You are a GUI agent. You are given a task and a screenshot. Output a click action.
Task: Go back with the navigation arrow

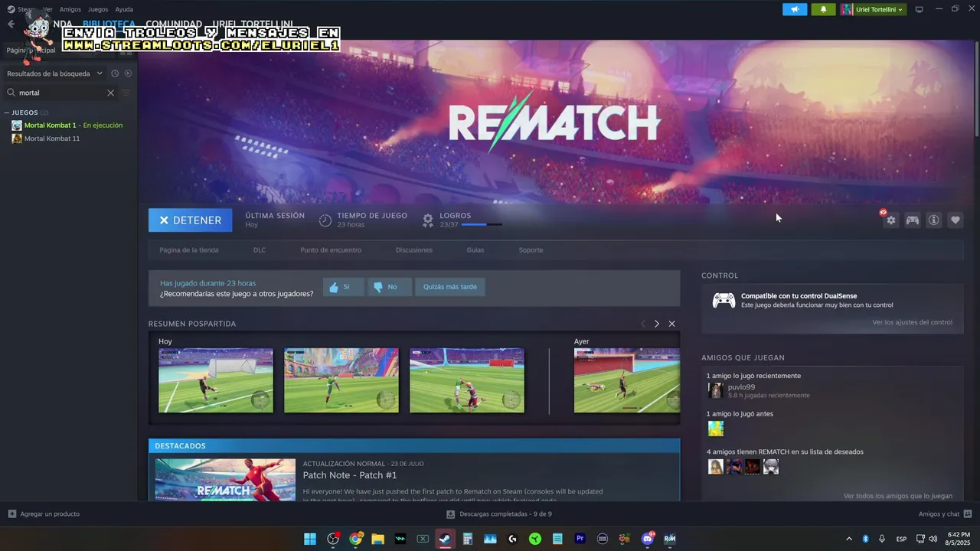pyautogui.click(x=11, y=24)
